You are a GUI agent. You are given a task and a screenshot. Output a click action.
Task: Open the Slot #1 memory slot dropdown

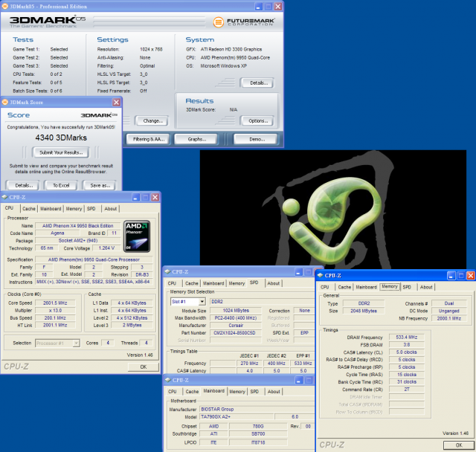(x=202, y=302)
